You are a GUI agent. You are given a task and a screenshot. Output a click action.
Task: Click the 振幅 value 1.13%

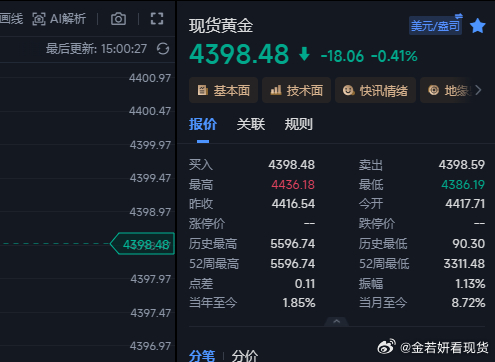tap(470, 284)
